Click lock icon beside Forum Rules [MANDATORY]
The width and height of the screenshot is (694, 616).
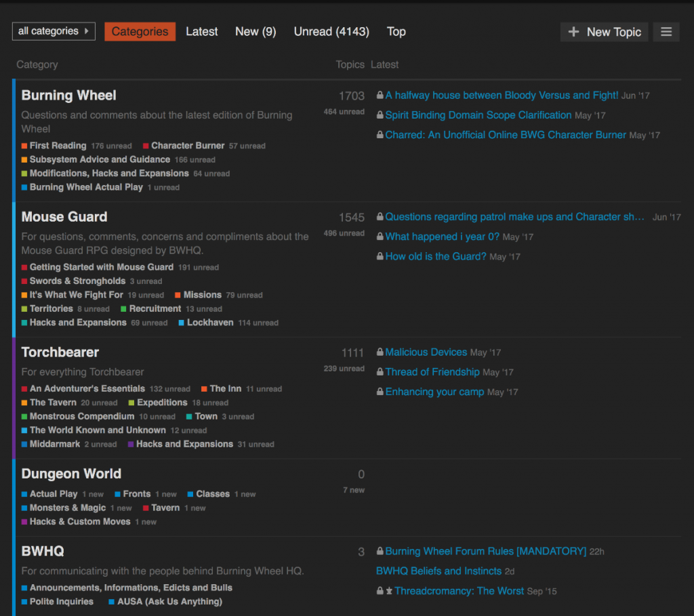[x=380, y=551]
